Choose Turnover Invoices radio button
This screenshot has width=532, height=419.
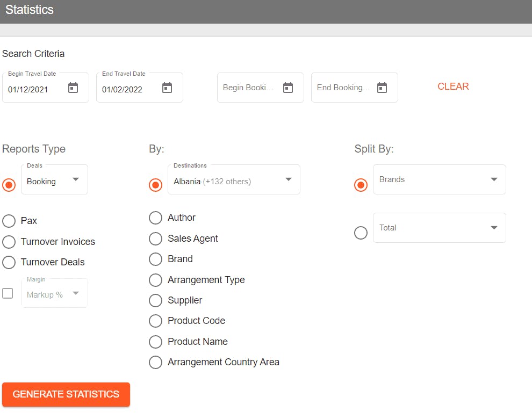pyautogui.click(x=9, y=242)
